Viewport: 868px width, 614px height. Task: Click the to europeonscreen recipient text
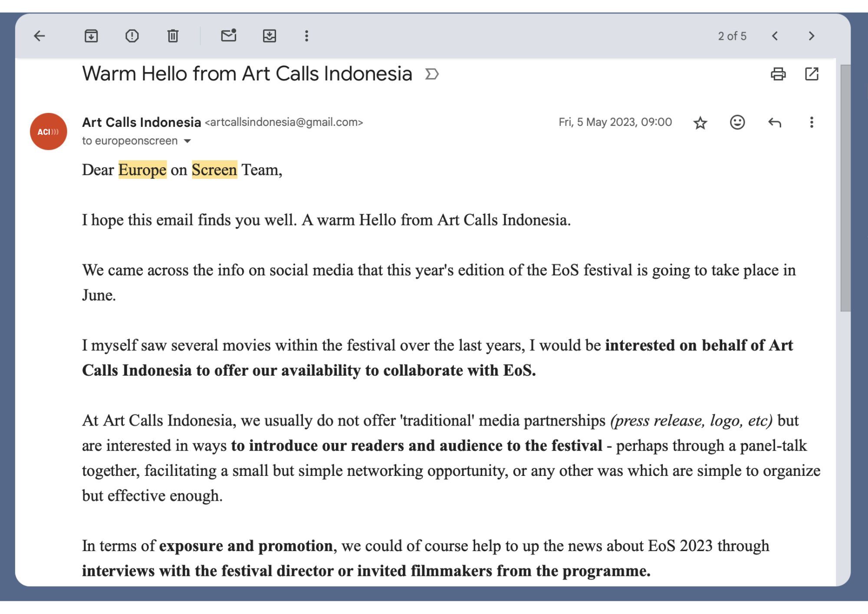(x=130, y=141)
